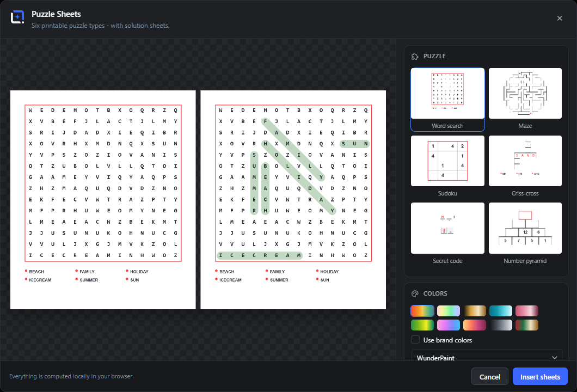Viewport: 577px width, 392px height.
Task: Click the Cancel button
Action: pyautogui.click(x=490, y=377)
